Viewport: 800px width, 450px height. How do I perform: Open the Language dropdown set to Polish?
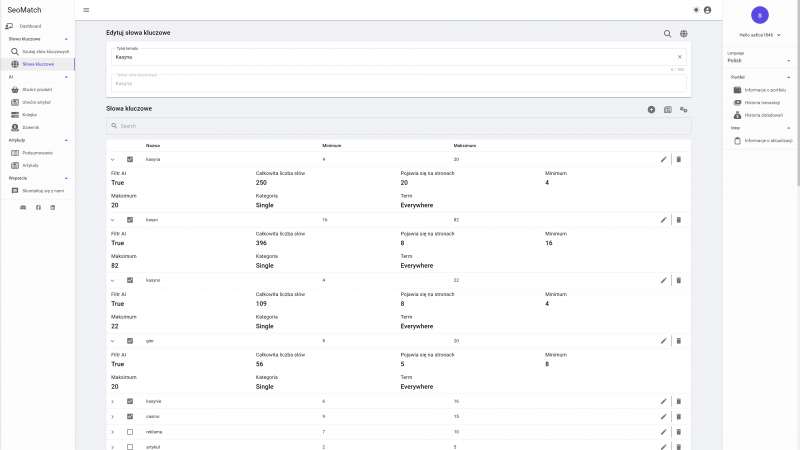pos(760,59)
